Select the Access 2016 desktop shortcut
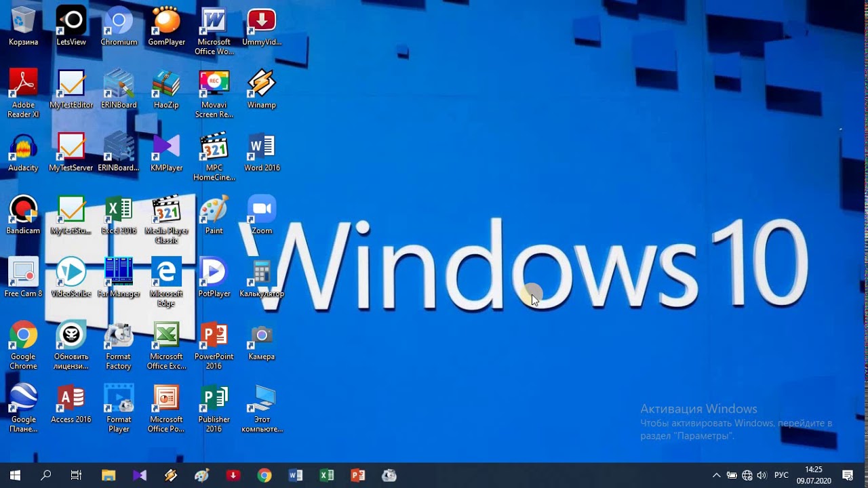The width and height of the screenshot is (868, 488). pos(71,404)
